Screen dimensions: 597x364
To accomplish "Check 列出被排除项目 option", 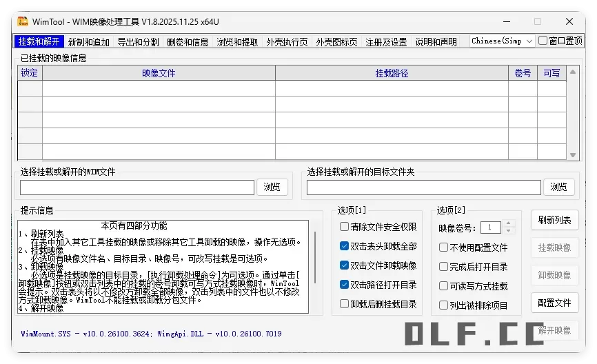I will (x=443, y=305).
